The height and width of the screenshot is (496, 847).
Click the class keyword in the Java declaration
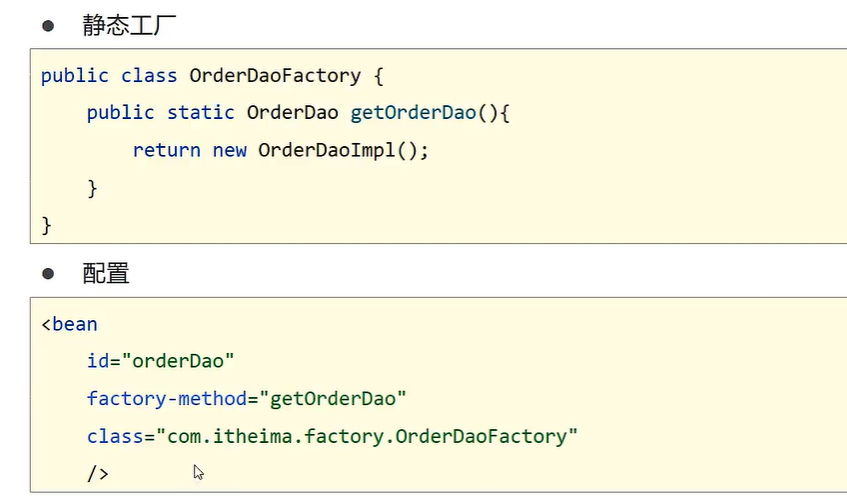(x=149, y=76)
